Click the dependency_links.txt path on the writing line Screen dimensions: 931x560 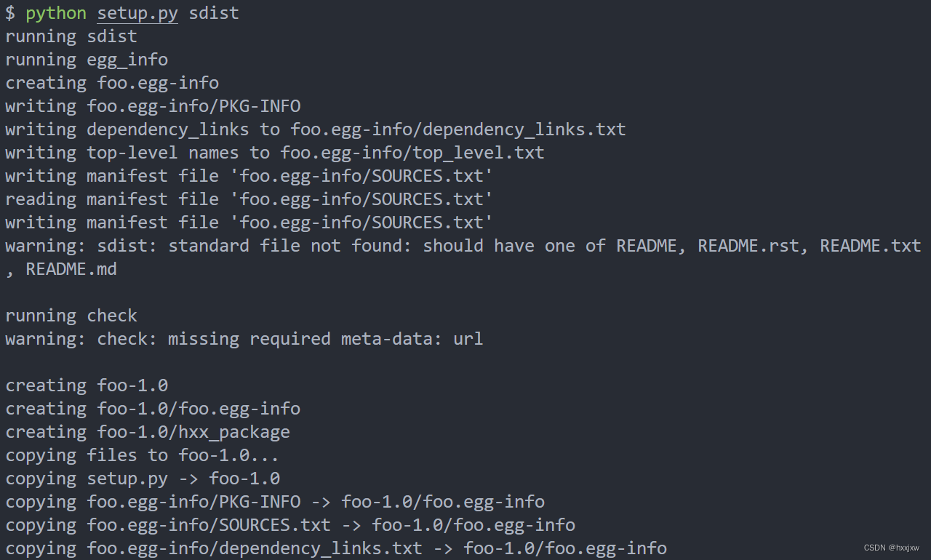(x=458, y=129)
